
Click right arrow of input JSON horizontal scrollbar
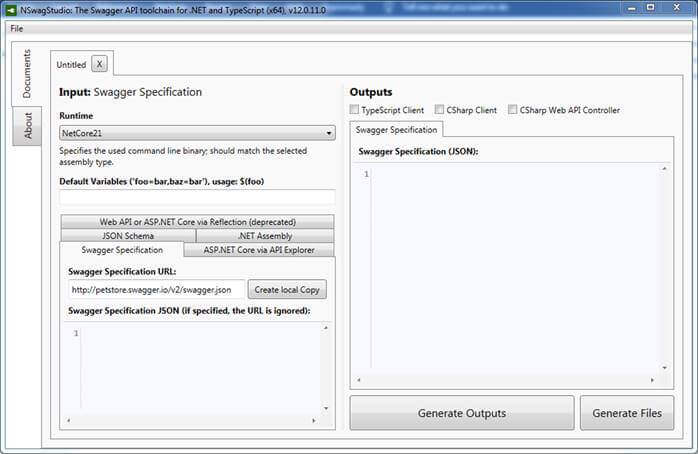(314, 420)
